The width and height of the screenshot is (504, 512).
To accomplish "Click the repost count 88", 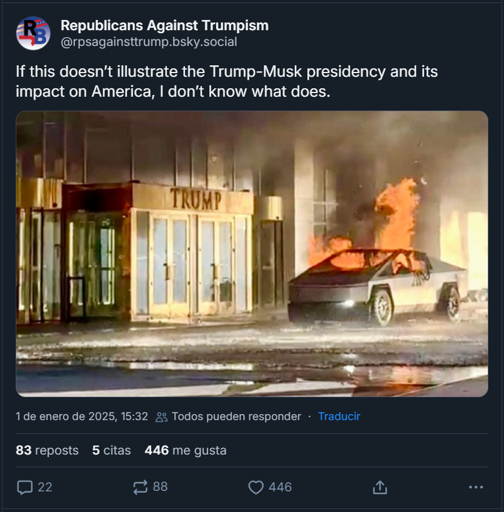I will click(x=160, y=487).
